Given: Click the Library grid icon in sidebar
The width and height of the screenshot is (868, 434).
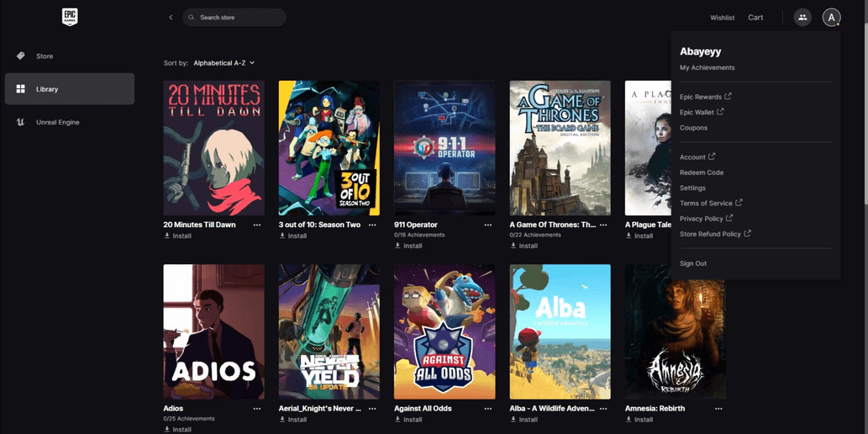Looking at the screenshot, I should 20,88.
